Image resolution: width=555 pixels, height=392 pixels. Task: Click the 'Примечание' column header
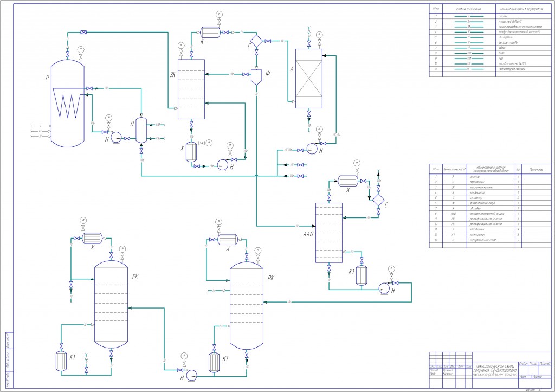click(x=536, y=170)
